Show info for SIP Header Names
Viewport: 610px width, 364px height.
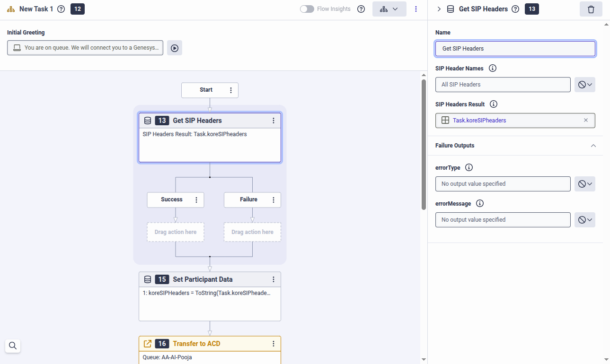pyautogui.click(x=492, y=68)
